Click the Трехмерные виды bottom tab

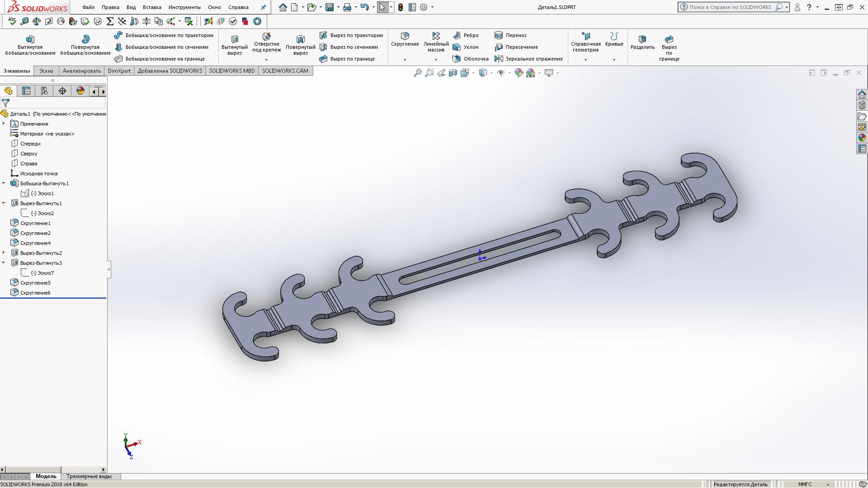click(x=89, y=476)
